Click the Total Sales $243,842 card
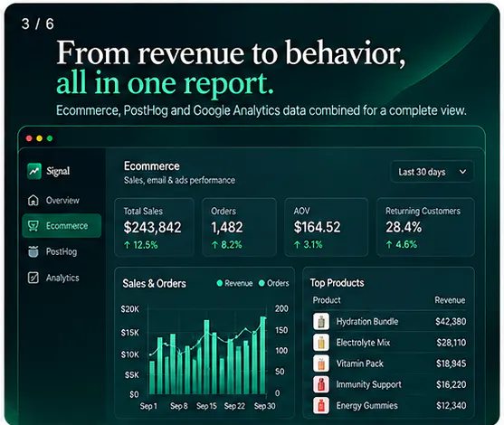 (x=154, y=227)
